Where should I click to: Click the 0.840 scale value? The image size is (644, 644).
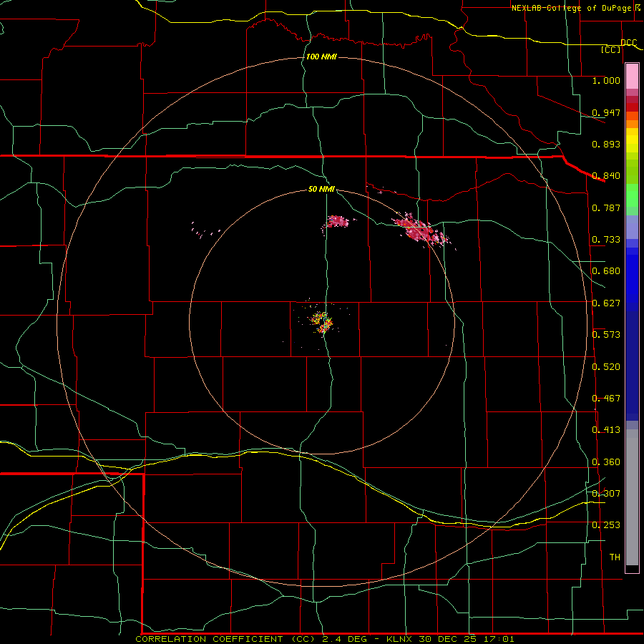(x=606, y=176)
